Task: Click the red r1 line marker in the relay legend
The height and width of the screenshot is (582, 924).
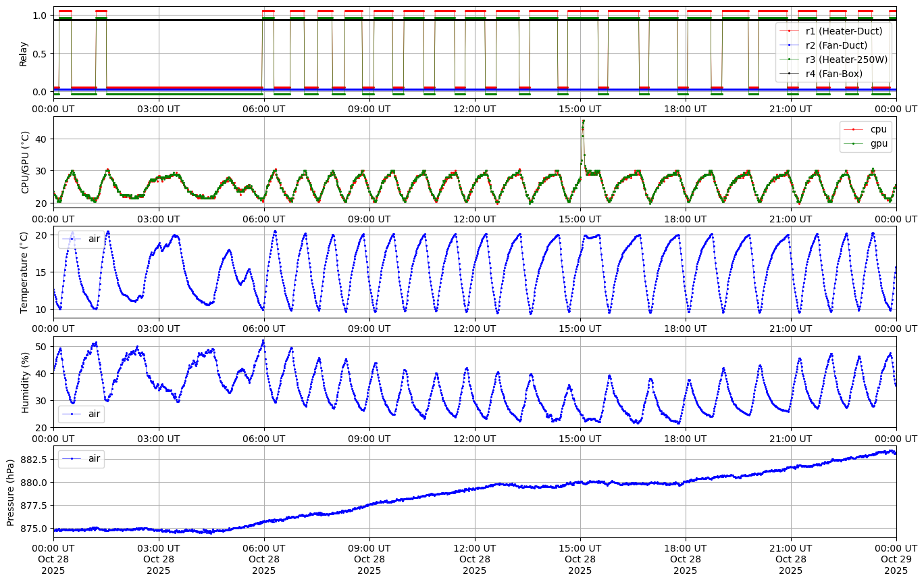Action: click(788, 30)
